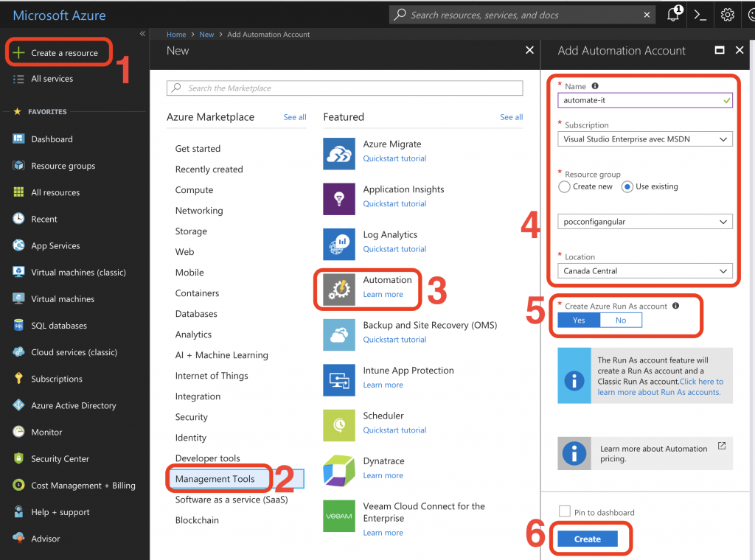Click the notifications bell icon
Viewport: 755px width, 560px height.
click(673, 15)
